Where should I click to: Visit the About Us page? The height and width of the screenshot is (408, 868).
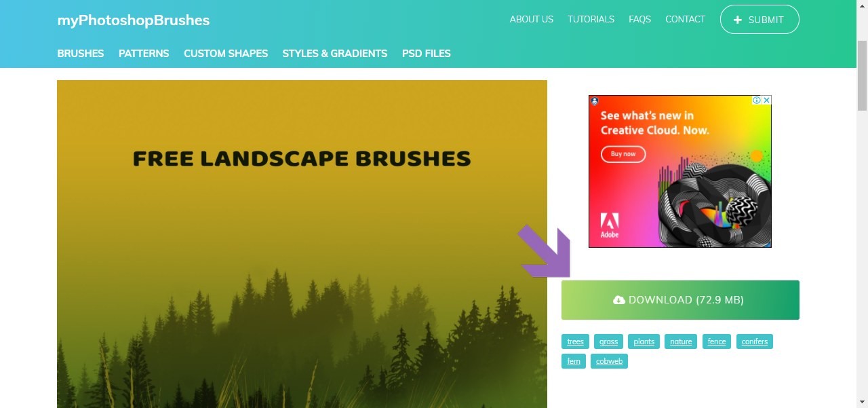[x=532, y=20]
